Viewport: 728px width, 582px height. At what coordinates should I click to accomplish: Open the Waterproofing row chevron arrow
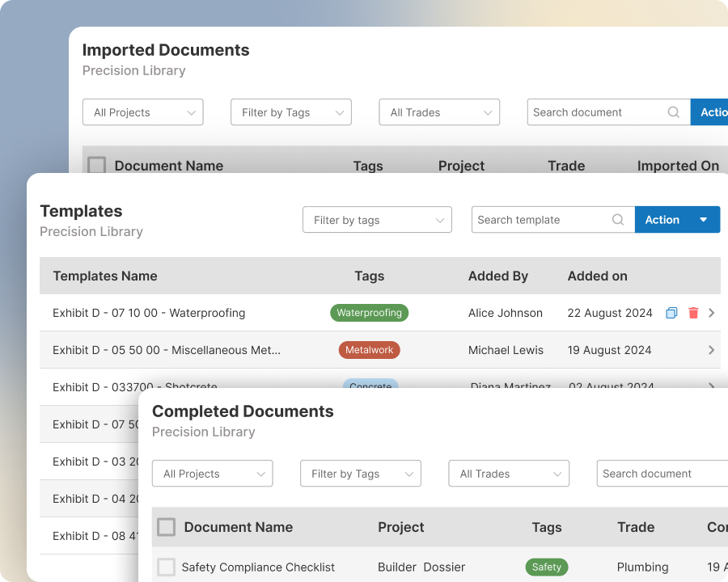coord(711,313)
